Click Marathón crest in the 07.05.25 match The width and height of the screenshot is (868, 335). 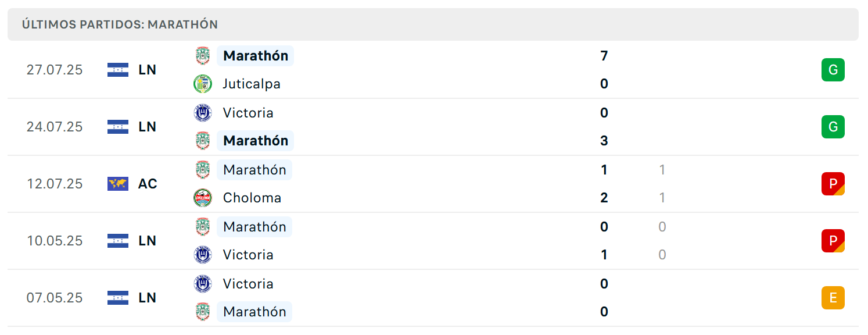pos(203,312)
